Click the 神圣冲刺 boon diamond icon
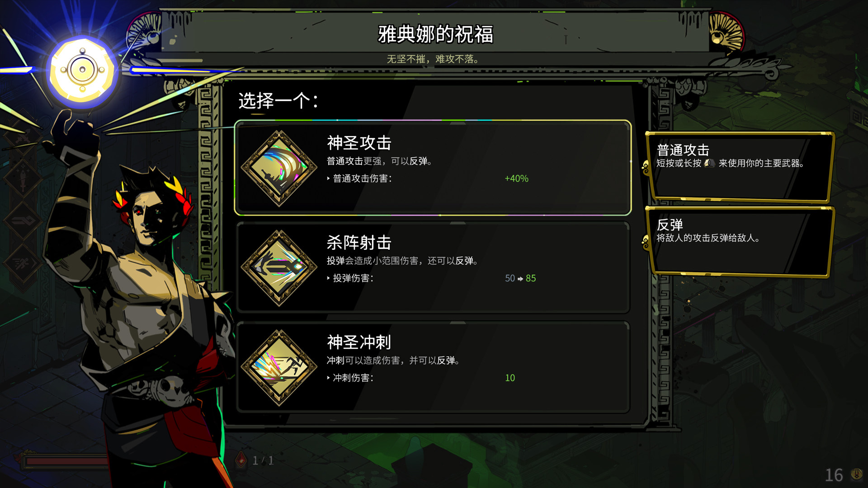The image size is (868, 488). (x=279, y=367)
